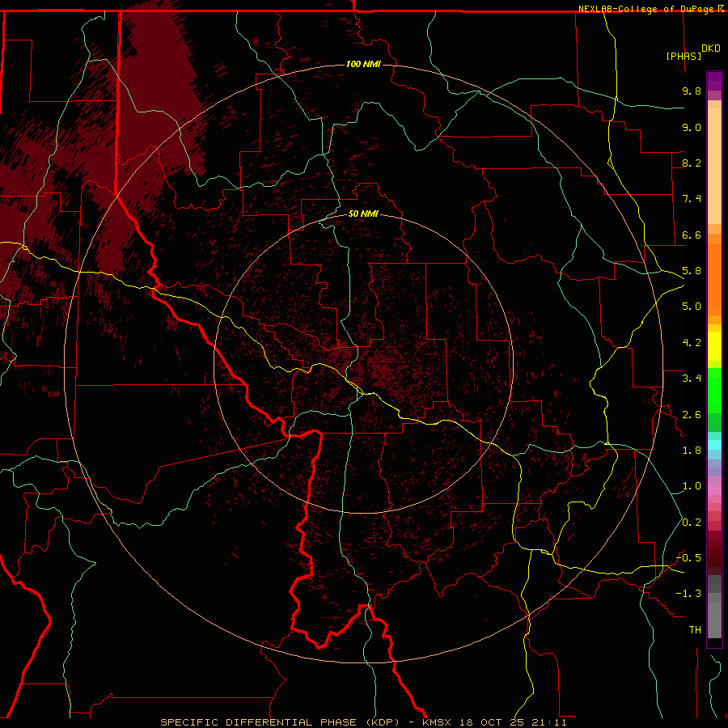Image resolution: width=728 pixels, height=728 pixels.
Task: Click the 50 NMI range ring label
Action: pos(363,214)
